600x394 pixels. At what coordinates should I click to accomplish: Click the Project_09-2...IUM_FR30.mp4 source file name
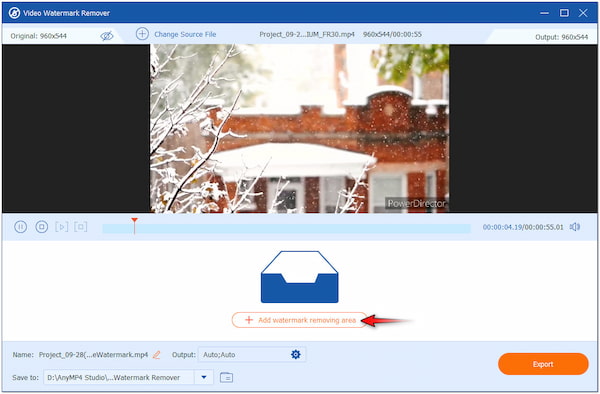[307, 34]
